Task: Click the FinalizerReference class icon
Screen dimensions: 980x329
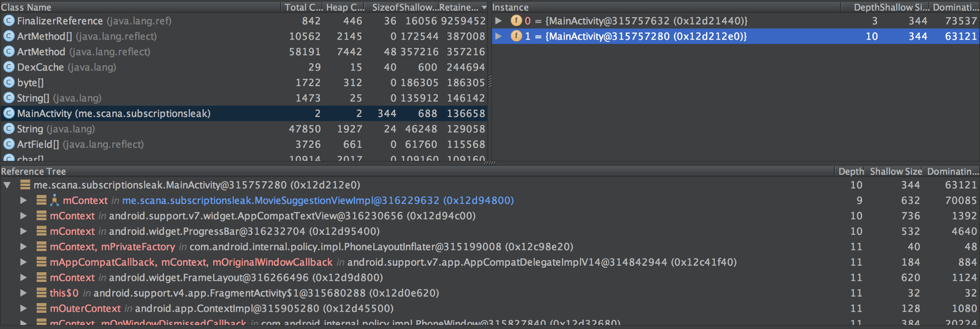Action: pos(9,21)
